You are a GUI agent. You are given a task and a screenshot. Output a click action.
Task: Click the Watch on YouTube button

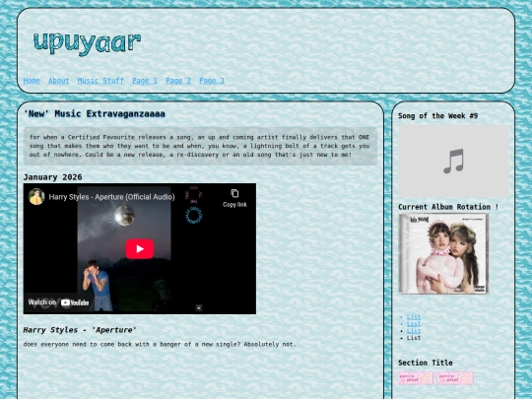coord(59,302)
